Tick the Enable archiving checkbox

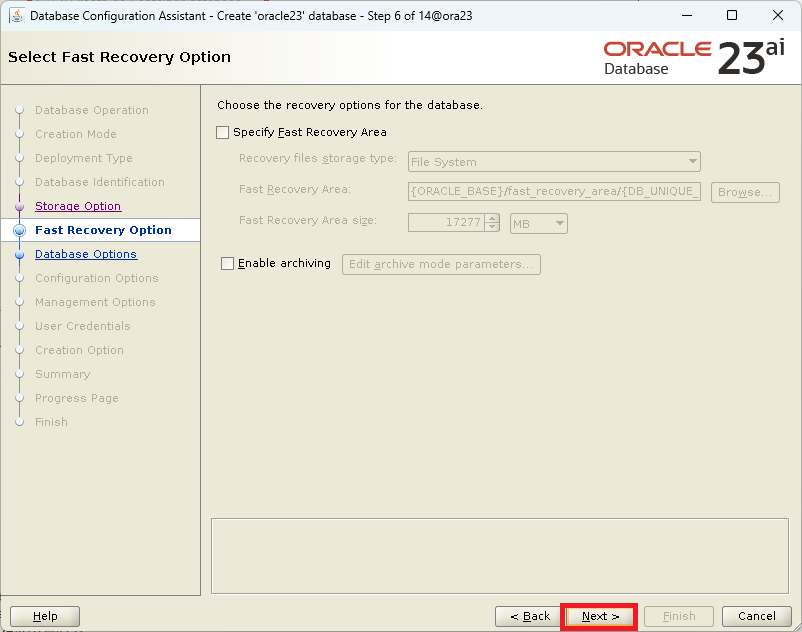tap(227, 263)
